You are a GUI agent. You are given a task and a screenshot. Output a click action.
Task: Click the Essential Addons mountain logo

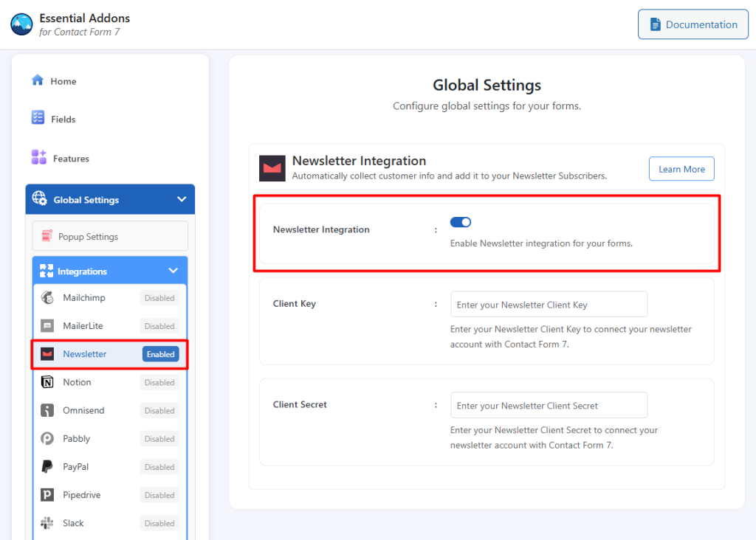[x=21, y=24]
